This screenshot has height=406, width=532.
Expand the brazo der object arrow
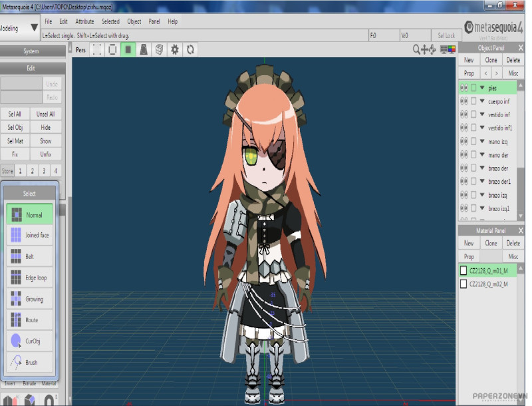pos(482,168)
